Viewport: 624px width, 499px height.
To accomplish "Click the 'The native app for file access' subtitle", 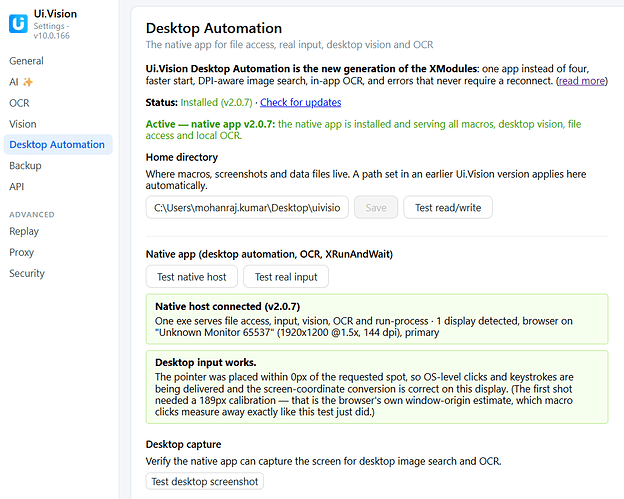I will (289, 45).
